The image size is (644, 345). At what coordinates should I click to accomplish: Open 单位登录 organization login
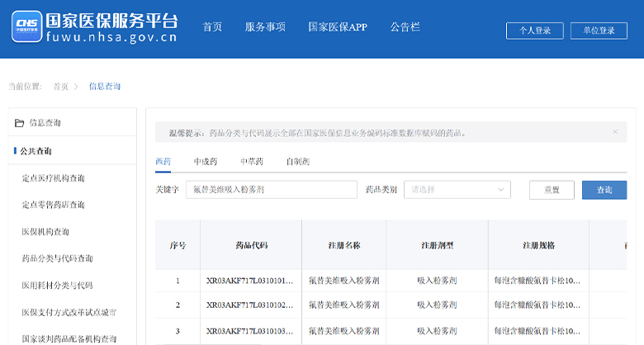599,31
